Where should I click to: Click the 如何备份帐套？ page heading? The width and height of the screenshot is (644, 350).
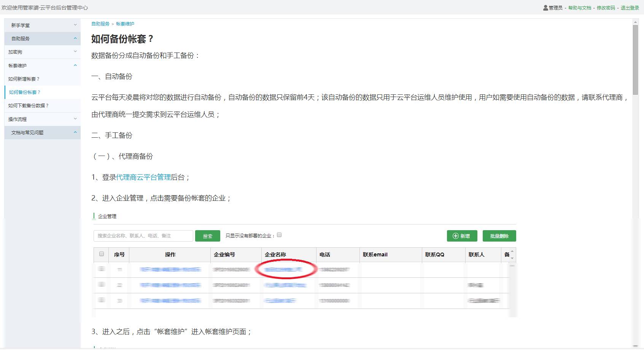coord(122,39)
